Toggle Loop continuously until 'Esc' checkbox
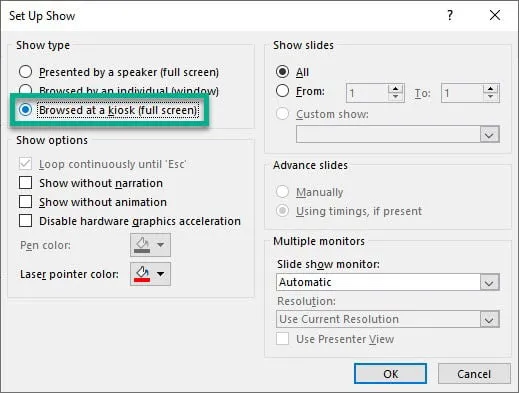Image resolution: width=519 pixels, height=393 pixels. click(x=25, y=164)
